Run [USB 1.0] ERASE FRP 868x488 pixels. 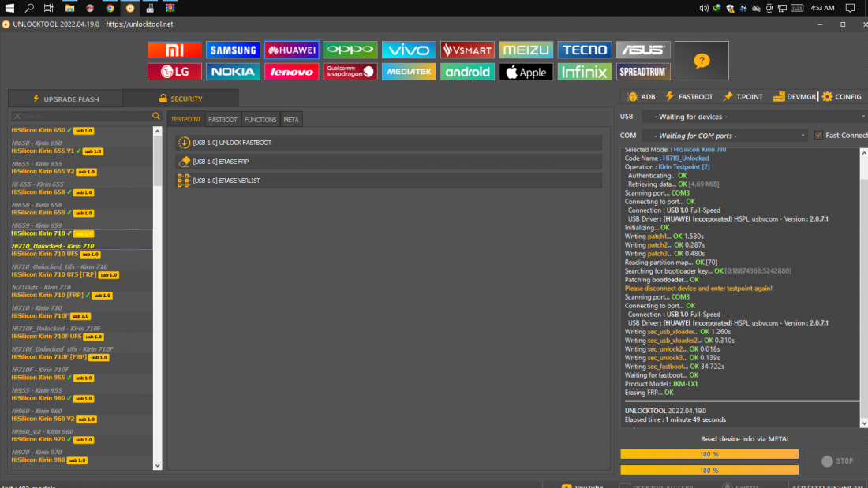(388, 162)
